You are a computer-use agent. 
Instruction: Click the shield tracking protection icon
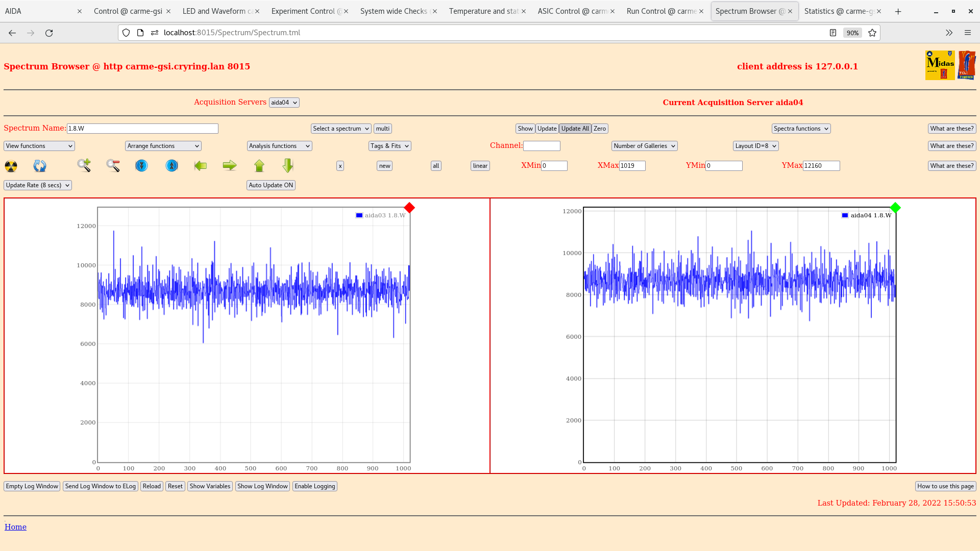click(x=126, y=33)
